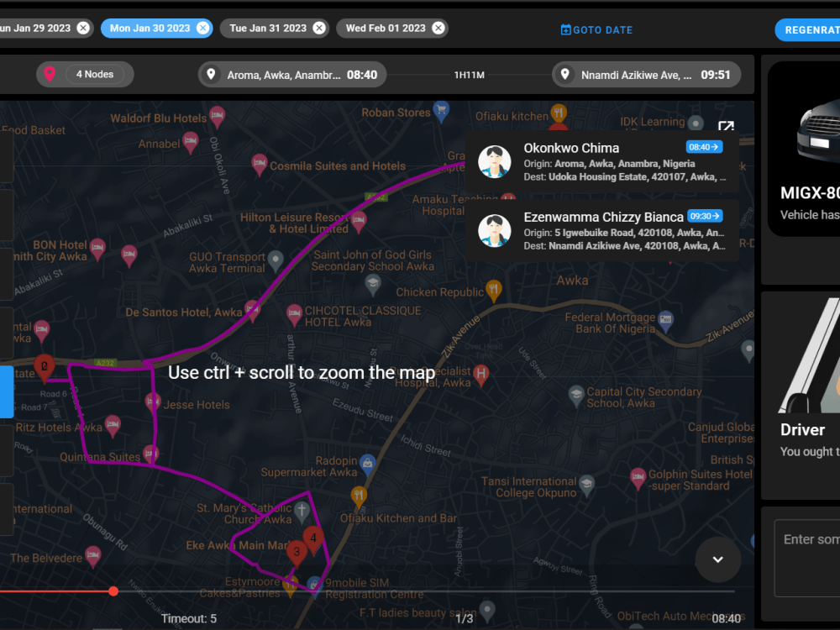Click the destination pin icon beside Nnamdi Azikiwe

pos(565,74)
